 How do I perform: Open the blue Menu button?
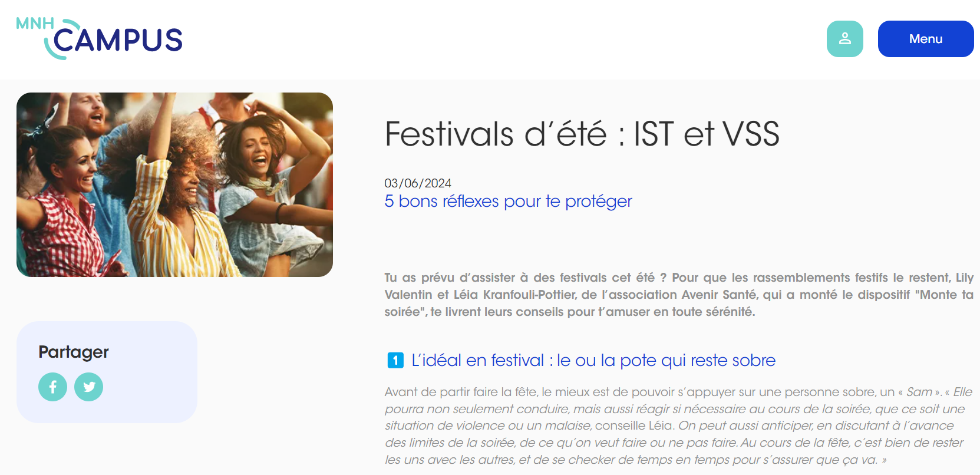925,39
